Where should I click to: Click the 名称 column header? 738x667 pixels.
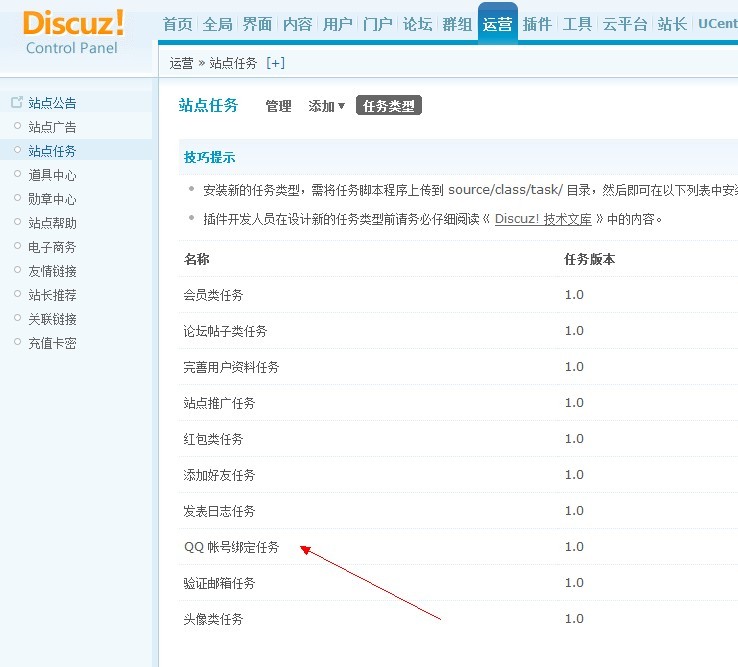point(197,259)
